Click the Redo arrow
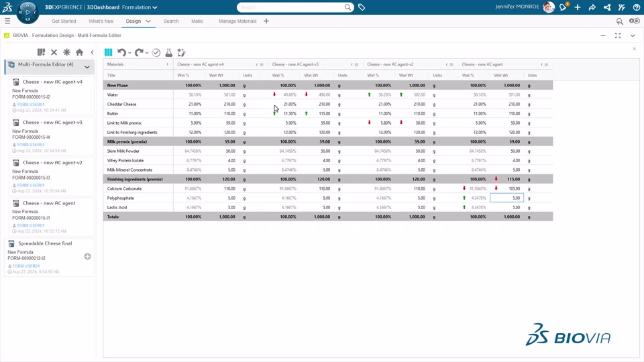The height and width of the screenshot is (362, 644). point(139,52)
